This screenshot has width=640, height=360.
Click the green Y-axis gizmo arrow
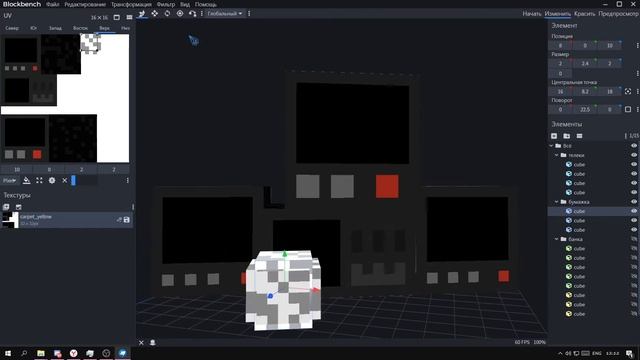click(x=285, y=254)
